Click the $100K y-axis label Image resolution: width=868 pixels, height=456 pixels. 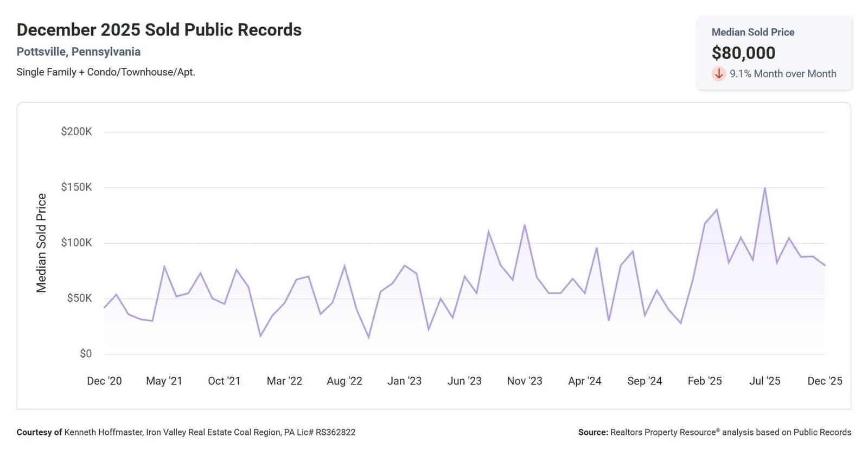(76, 243)
